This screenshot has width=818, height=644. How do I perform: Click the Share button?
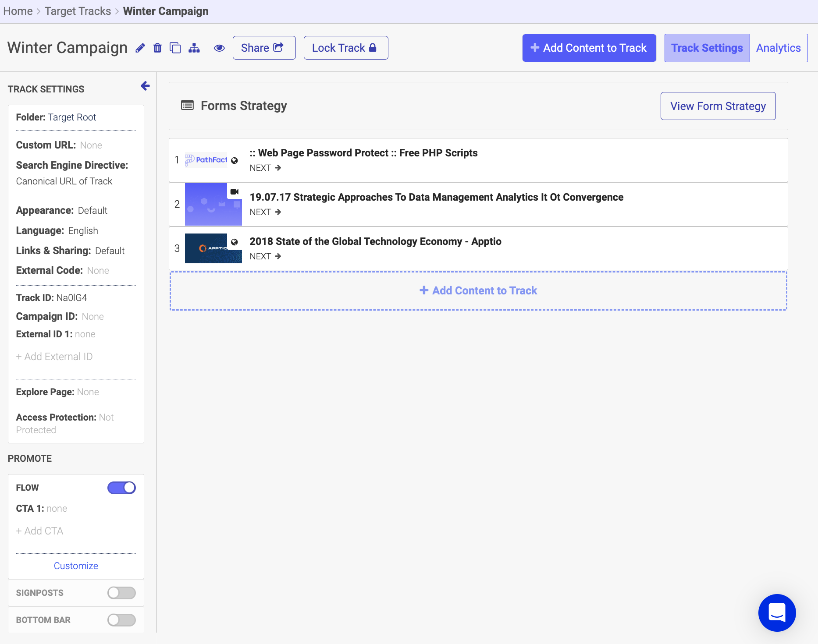tap(264, 48)
